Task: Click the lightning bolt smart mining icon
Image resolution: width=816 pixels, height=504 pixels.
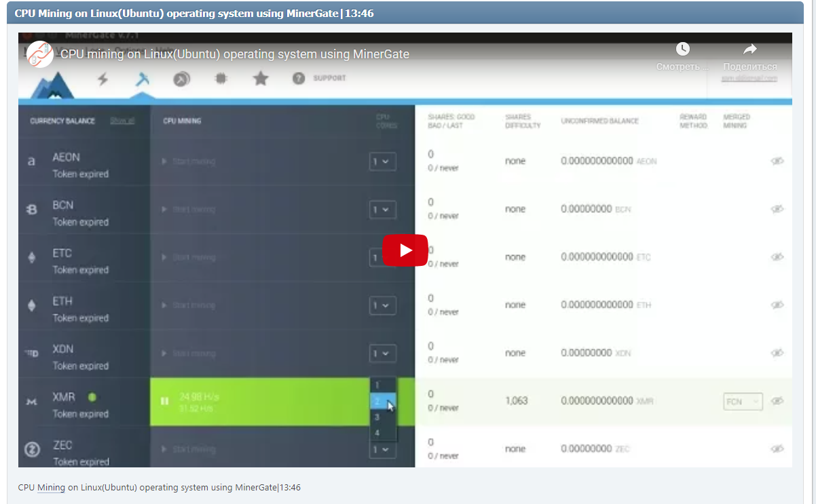Action: click(x=103, y=79)
